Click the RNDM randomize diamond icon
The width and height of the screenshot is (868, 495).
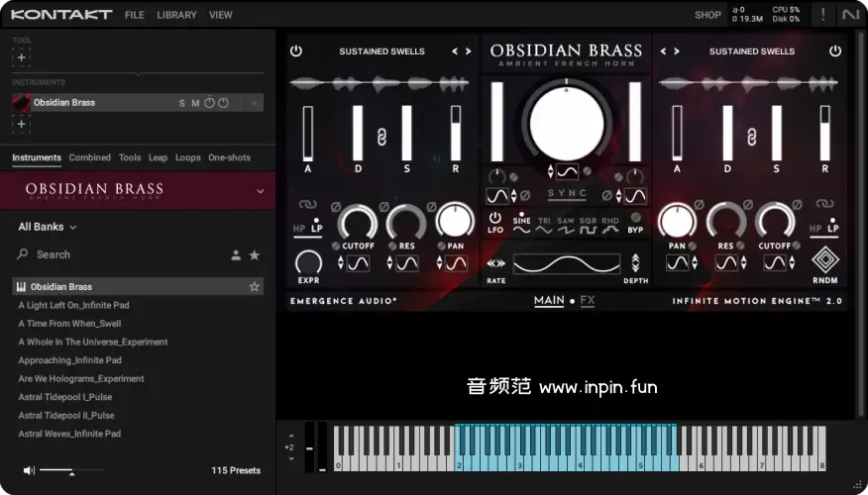point(824,260)
